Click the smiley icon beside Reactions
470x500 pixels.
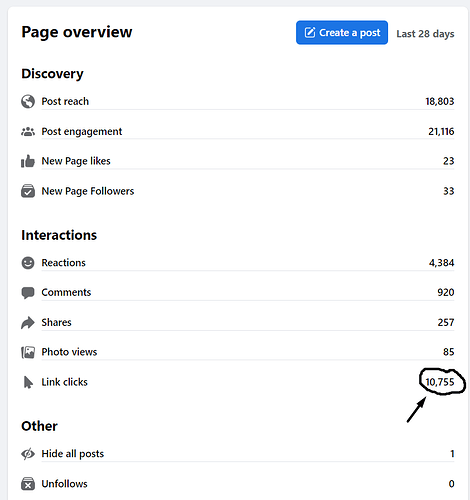28,263
